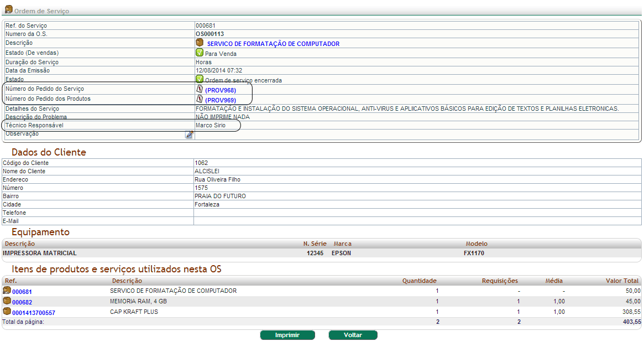
Task: Open item reference 0001413700557 link
Action: (34, 313)
